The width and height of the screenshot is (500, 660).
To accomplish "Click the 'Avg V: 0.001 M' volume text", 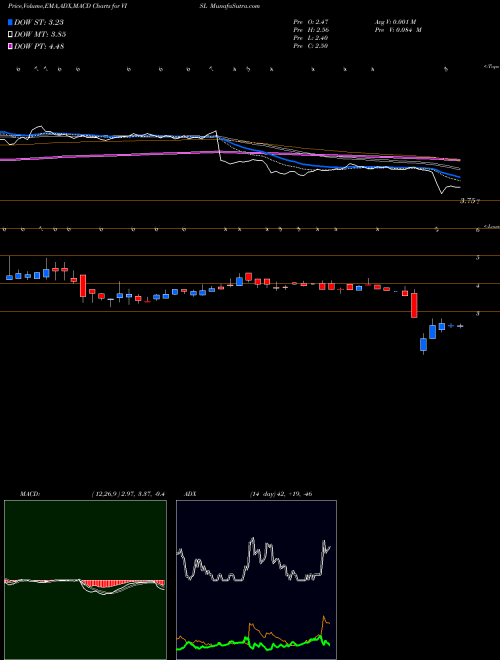I will pos(395,22).
